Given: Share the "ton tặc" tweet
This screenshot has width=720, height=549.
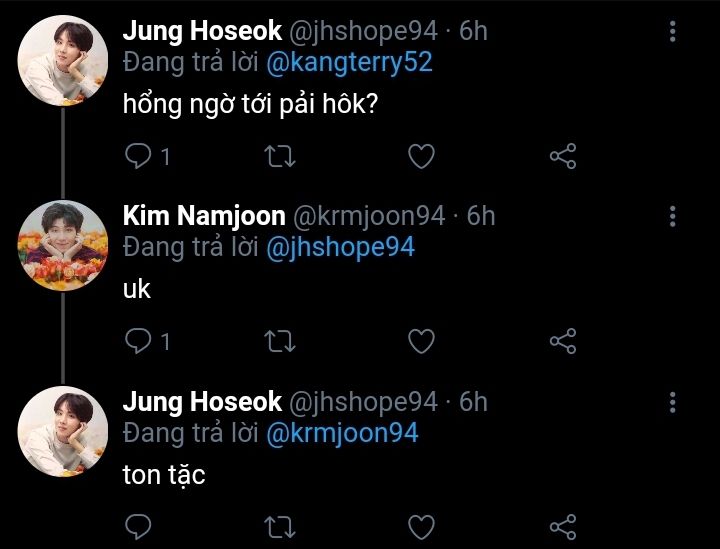Looking at the screenshot, I should click(x=563, y=526).
